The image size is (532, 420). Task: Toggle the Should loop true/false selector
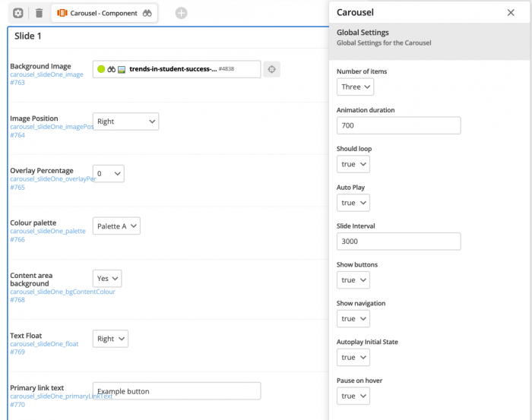pyautogui.click(x=353, y=164)
